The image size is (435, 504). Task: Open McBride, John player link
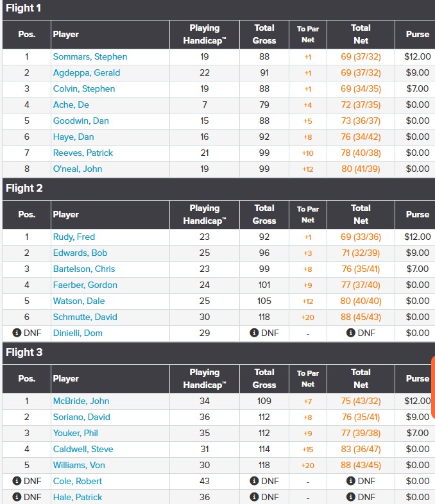click(x=81, y=401)
